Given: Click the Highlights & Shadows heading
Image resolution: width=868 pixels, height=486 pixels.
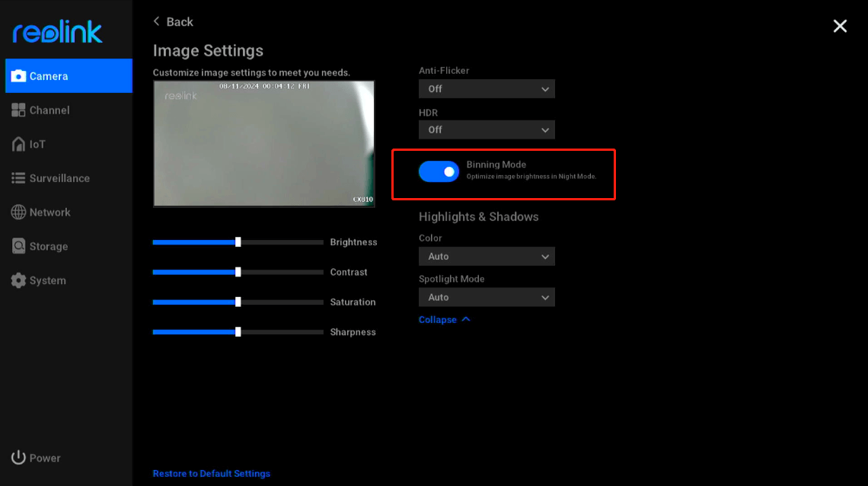Looking at the screenshot, I should pos(478,217).
